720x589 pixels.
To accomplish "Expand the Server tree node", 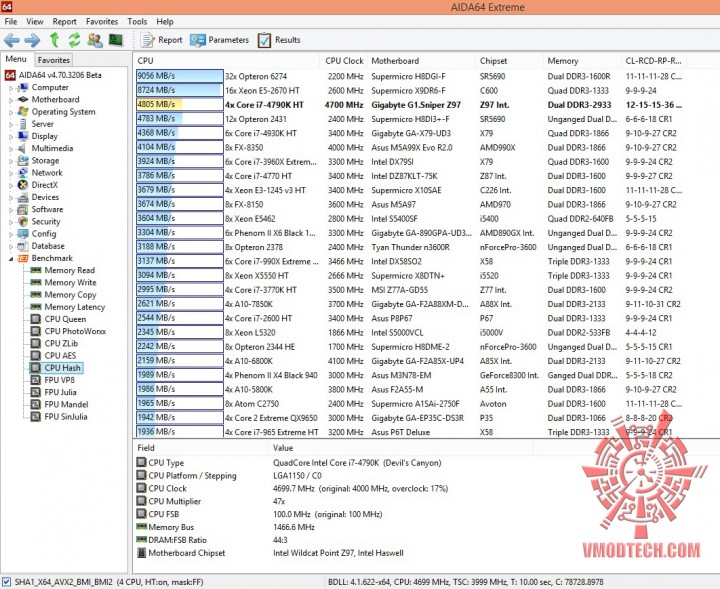I will [x=11, y=124].
